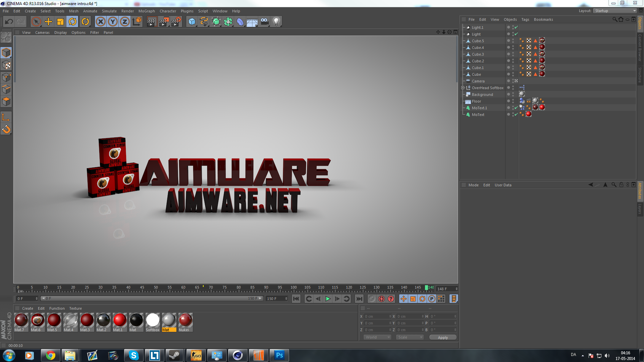This screenshot has width=644, height=362.
Task: Expand the OverHead Softbox tree node
Action: (463, 88)
